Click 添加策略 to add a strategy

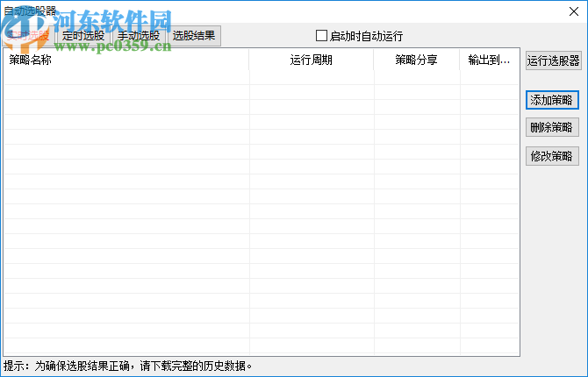552,100
